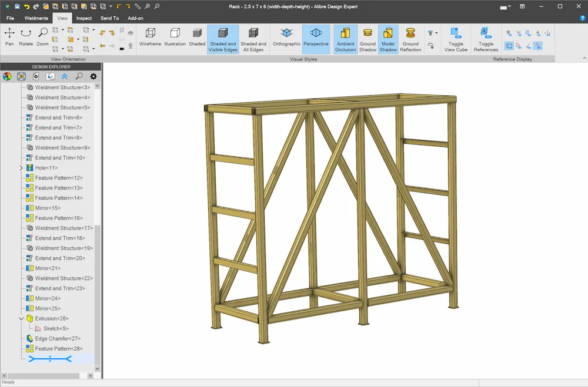Select the Pan tool
The width and height of the screenshot is (588, 387).
click(9, 37)
